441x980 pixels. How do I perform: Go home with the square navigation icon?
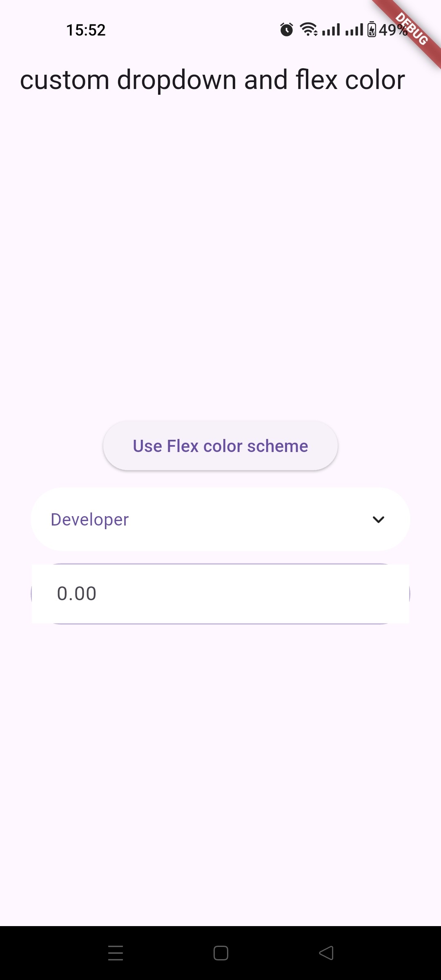[220, 953]
